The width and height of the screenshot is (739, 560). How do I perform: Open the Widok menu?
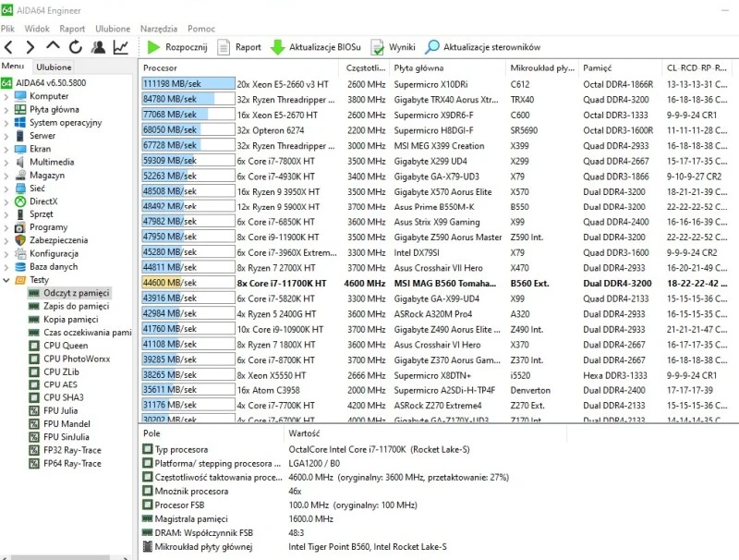(38, 29)
